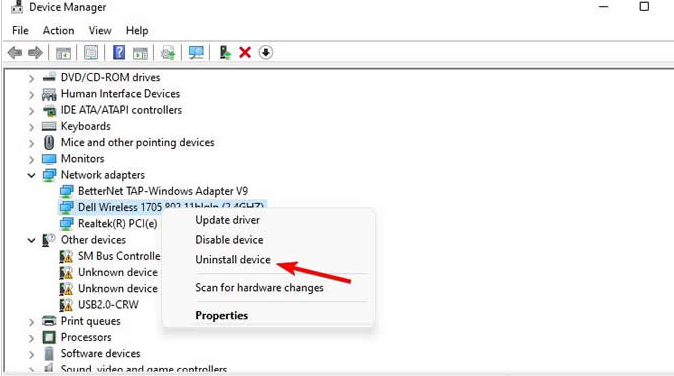Open the Properties sheet toolbar icon
Viewport: 674px width, 376px height.
tap(91, 53)
